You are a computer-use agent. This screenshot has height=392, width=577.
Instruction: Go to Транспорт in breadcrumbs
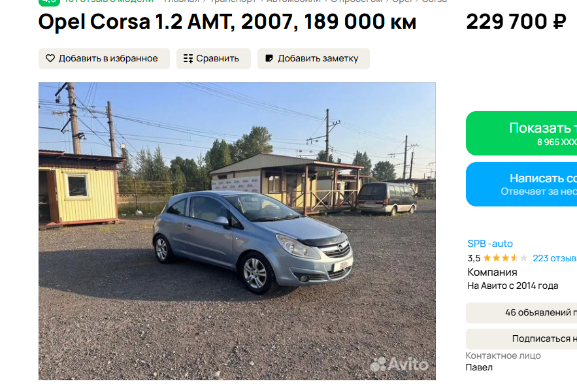[x=232, y=1]
